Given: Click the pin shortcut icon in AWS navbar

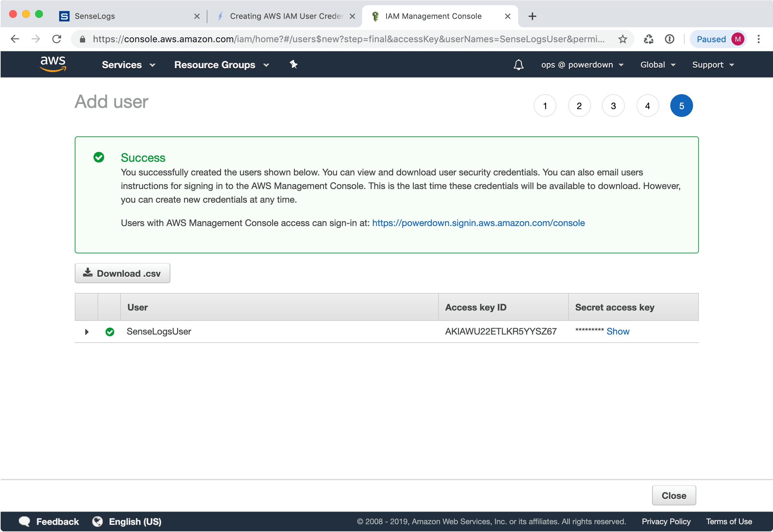Looking at the screenshot, I should click(293, 64).
